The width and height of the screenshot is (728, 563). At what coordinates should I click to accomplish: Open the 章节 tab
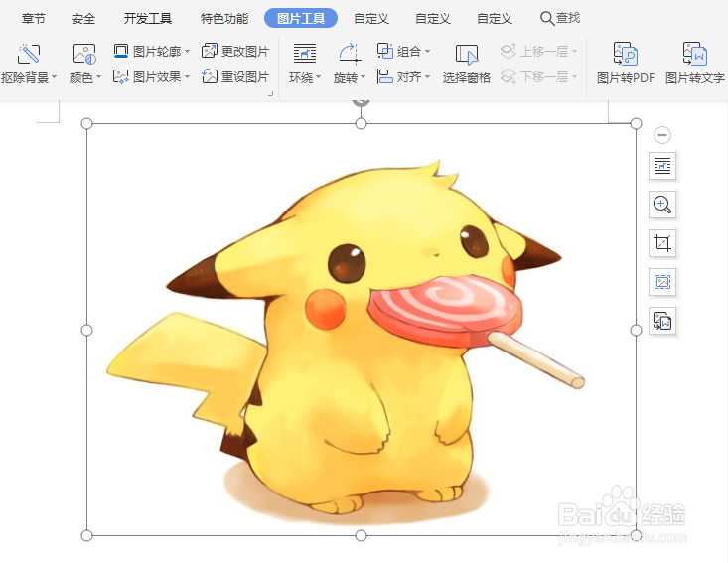[34, 19]
